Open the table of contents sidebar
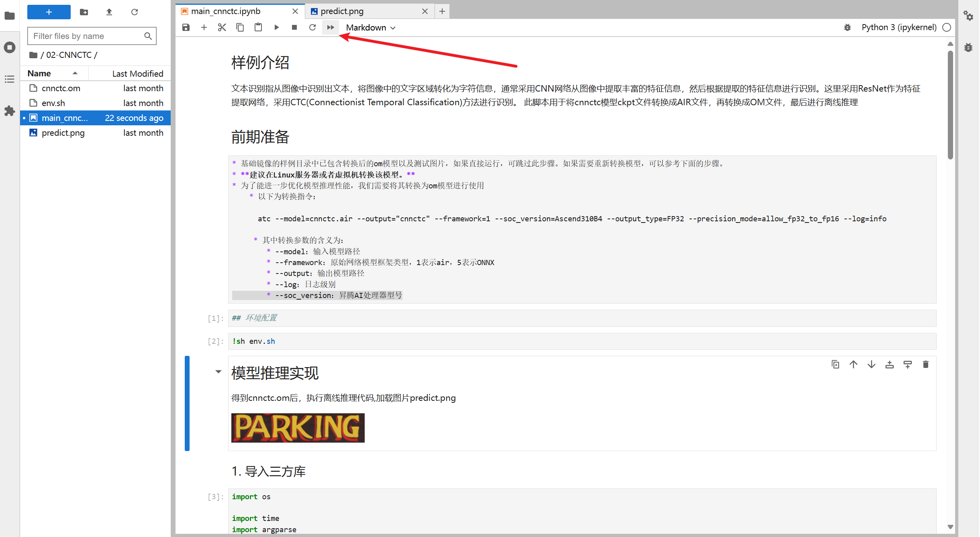Screen dimensions: 980x537 point(10,79)
